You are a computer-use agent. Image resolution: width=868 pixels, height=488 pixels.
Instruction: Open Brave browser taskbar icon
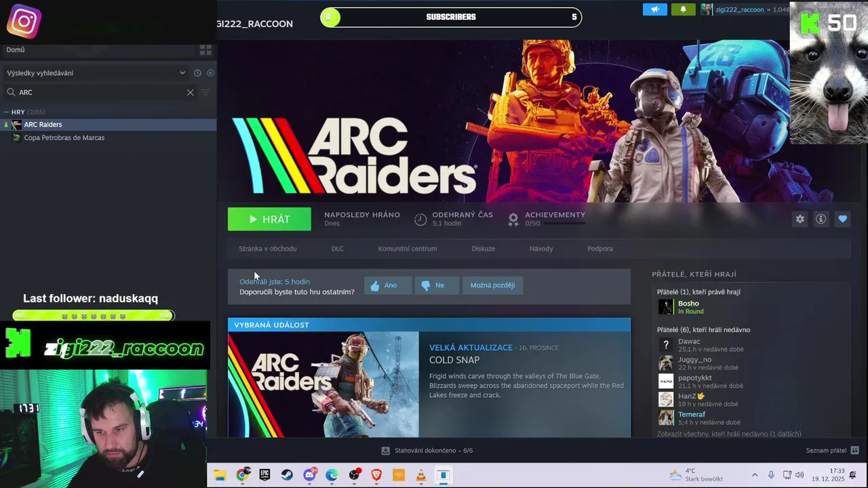376,475
